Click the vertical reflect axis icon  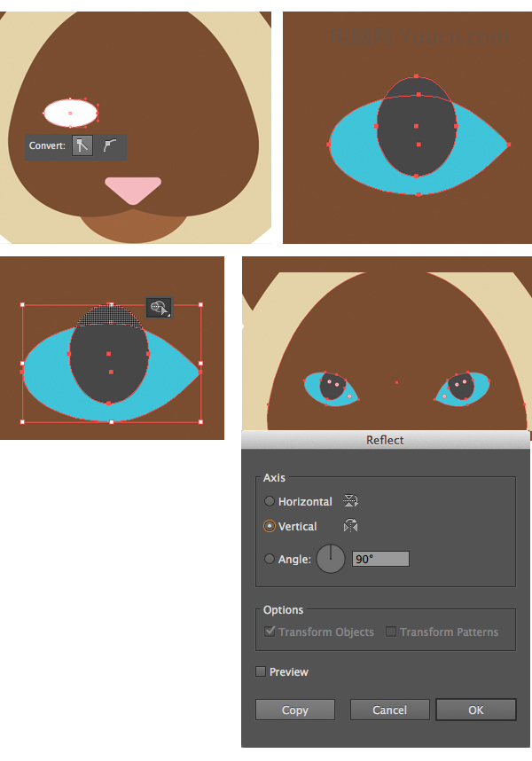click(x=350, y=526)
